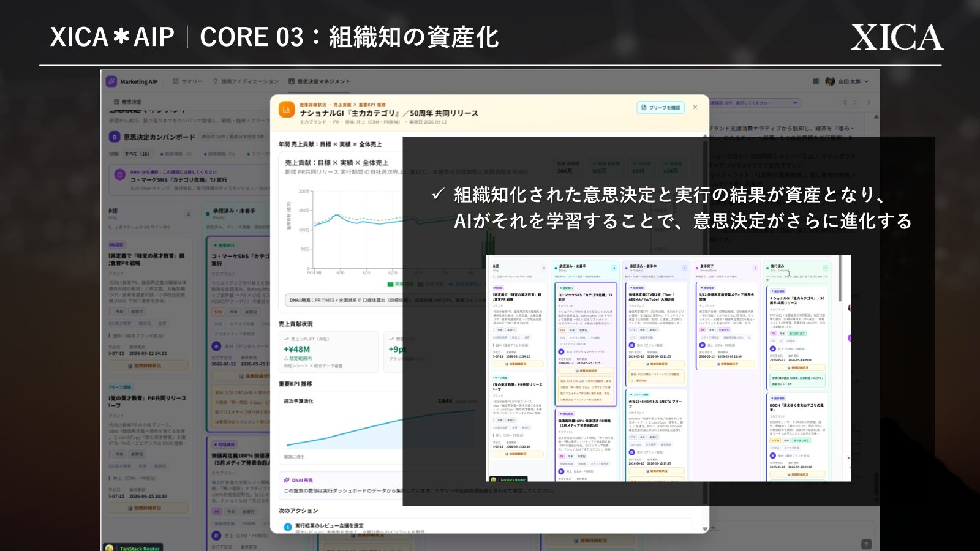Click the DNAI 所見 sparkle icon
Image resolution: width=980 pixels, height=551 pixels.
tap(286, 480)
